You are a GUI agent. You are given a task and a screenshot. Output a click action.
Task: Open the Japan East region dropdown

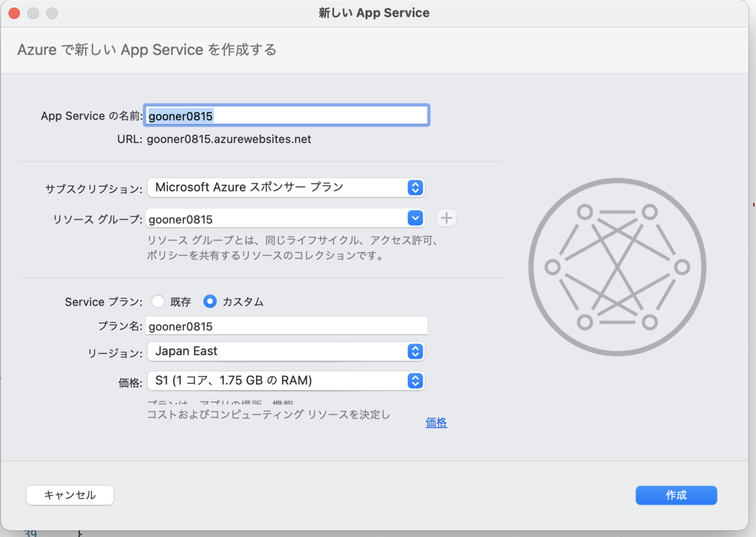point(286,351)
